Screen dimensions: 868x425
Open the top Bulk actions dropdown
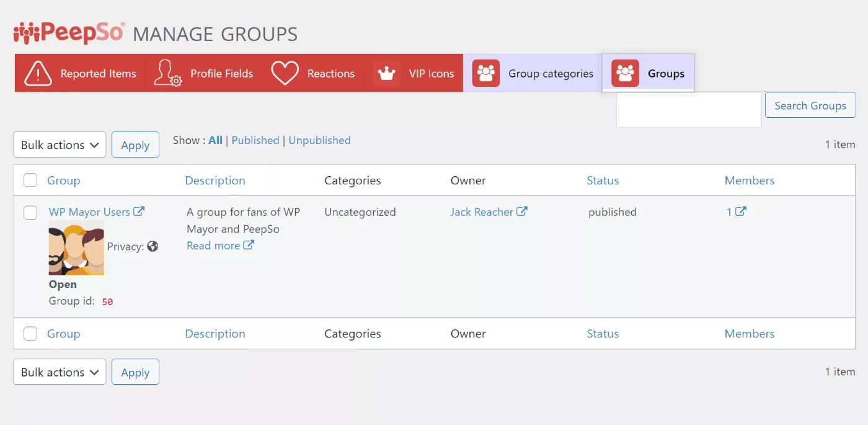point(60,145)
